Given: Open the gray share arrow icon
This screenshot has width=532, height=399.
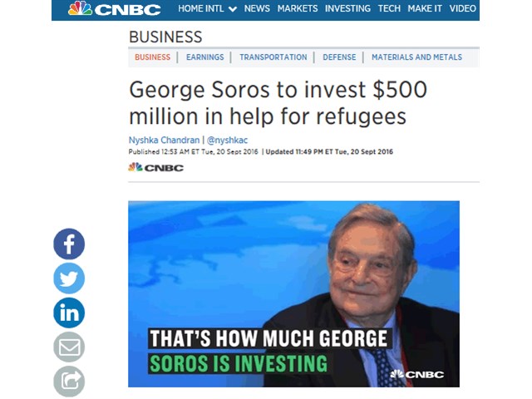Looking at the screenshot, I should tap(69, 382).
